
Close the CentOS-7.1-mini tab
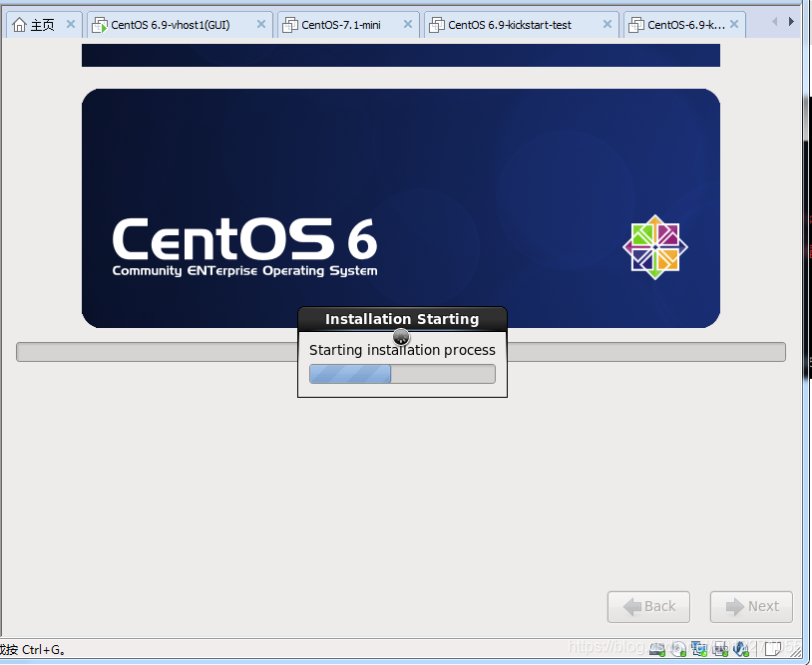(408, 24)
